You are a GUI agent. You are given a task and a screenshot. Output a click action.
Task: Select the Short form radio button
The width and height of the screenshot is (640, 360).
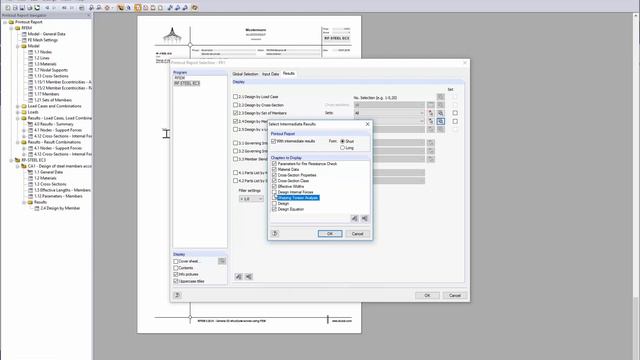342,141
